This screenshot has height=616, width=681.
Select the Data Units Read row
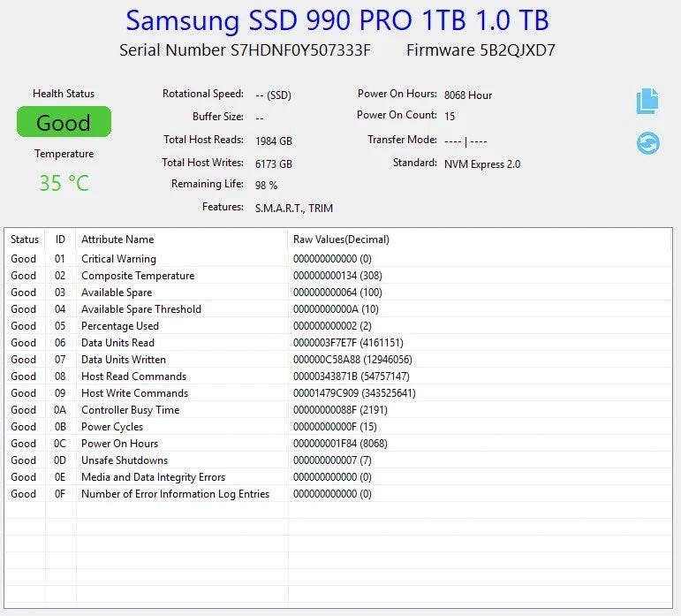pos(338,343)
